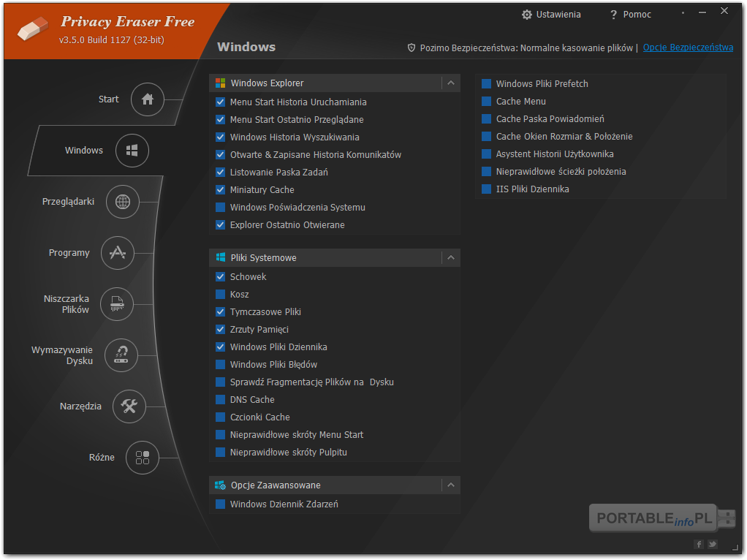The height and width of the screenshot is (560, 747).
Task: Check Windows Pliki Błędów
Action: pos(220,365)
